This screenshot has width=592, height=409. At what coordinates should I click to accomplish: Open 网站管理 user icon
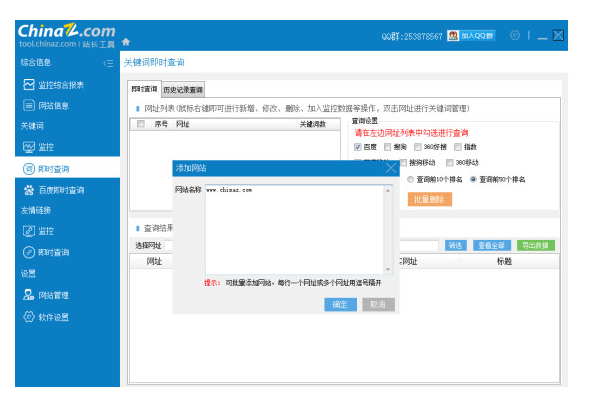[29, 295]
